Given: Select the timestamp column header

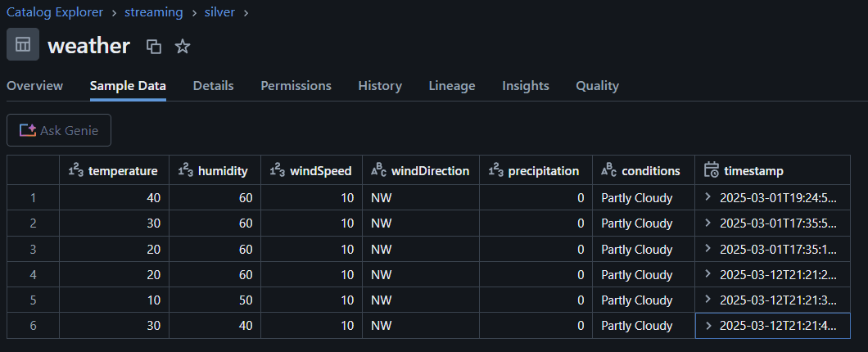Looking at the screenshot, I should (x=773, y=171).
